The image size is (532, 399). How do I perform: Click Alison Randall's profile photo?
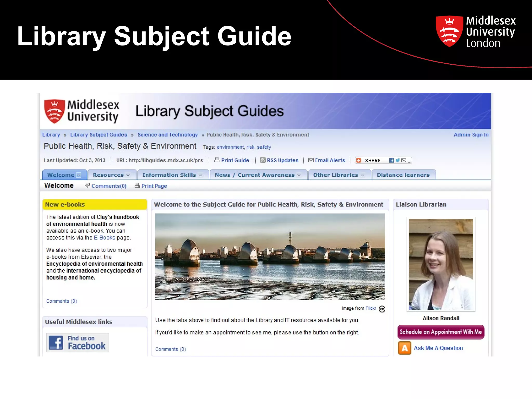[x=441, y=264]
